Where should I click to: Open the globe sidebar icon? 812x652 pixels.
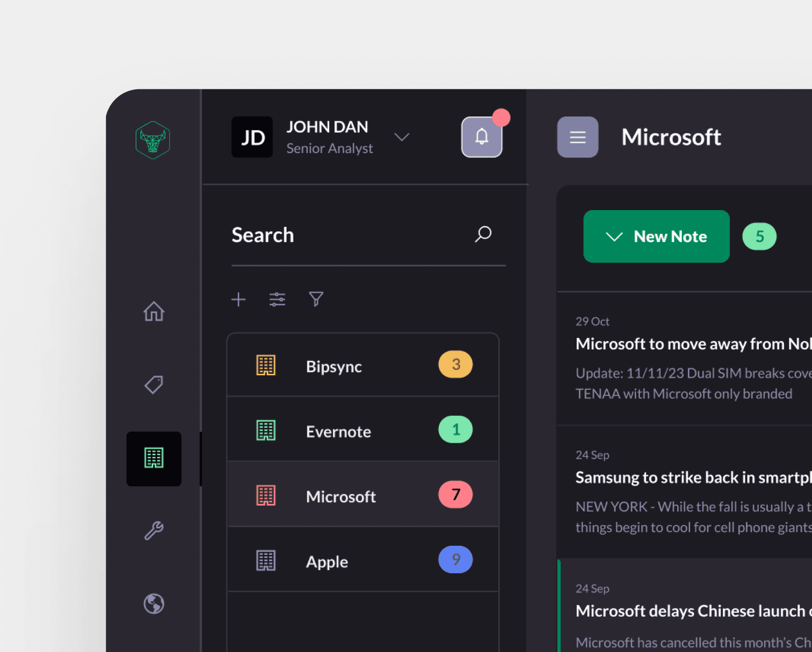coord(154,604)
